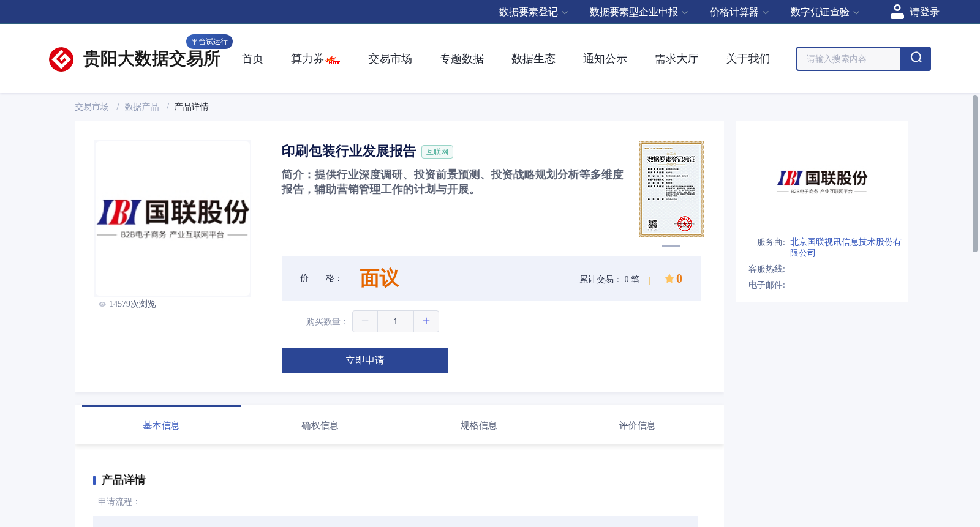Expand 价格计算器 dropdown

pos(739,12)
